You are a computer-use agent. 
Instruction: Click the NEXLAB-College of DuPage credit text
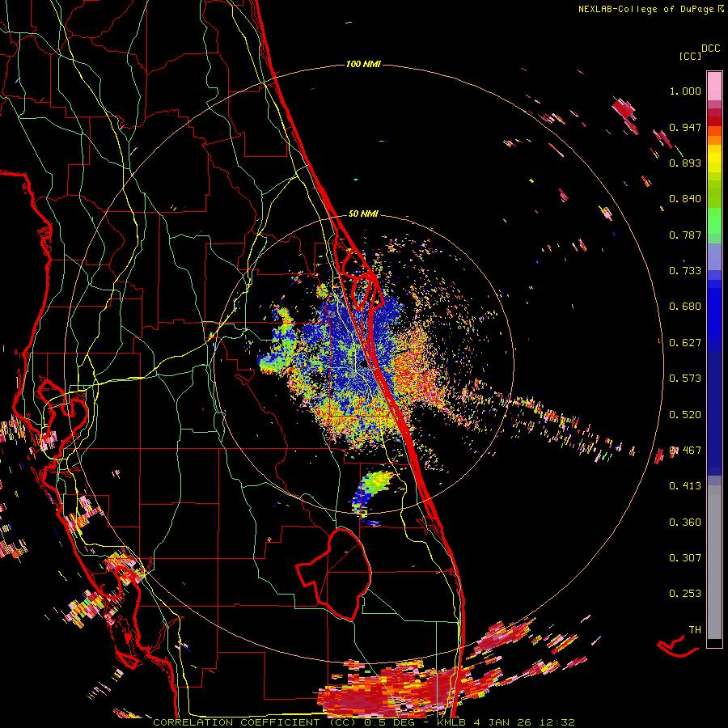[647, 9]
